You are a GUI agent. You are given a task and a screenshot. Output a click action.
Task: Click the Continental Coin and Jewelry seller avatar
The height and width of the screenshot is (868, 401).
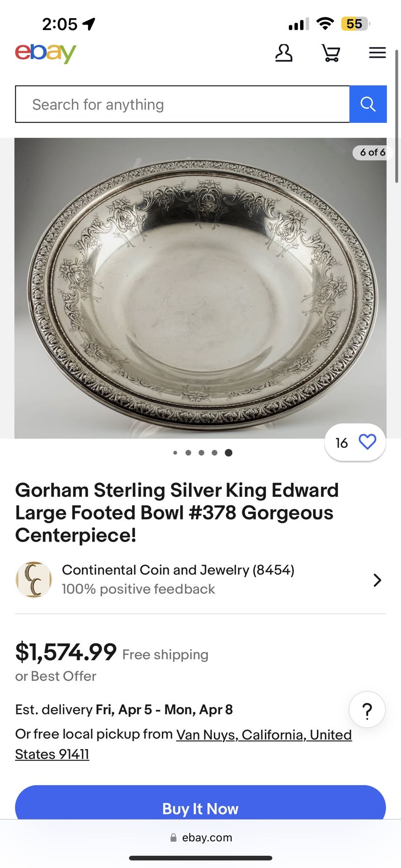click(x=33, y=580)
